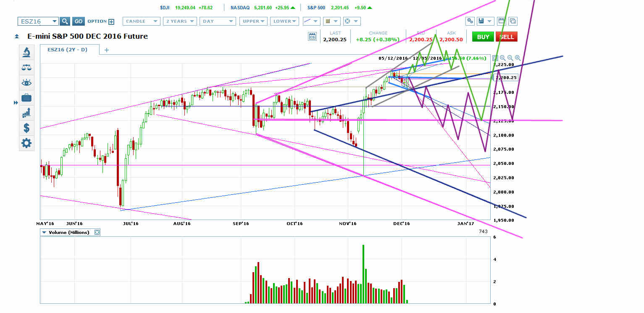Open the line drawing tool dropdown
The height and width of the screenshot is (313, 644).
pos(311,21)
